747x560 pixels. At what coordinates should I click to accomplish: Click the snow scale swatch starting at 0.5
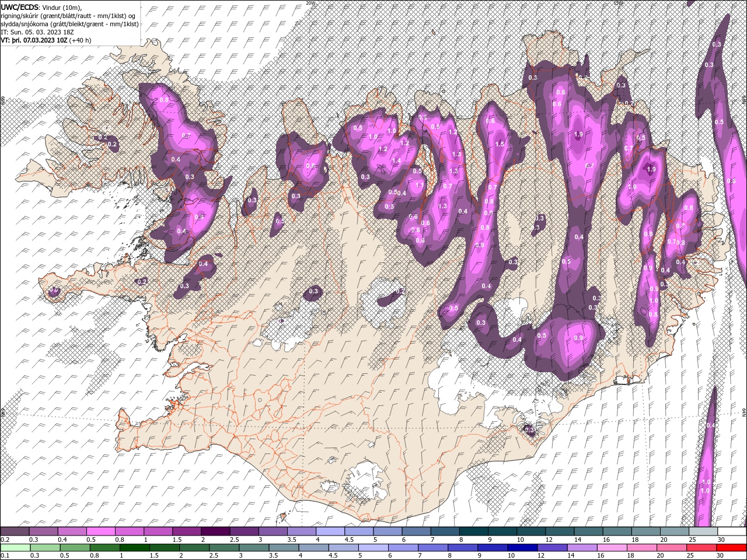click(100, 531)
